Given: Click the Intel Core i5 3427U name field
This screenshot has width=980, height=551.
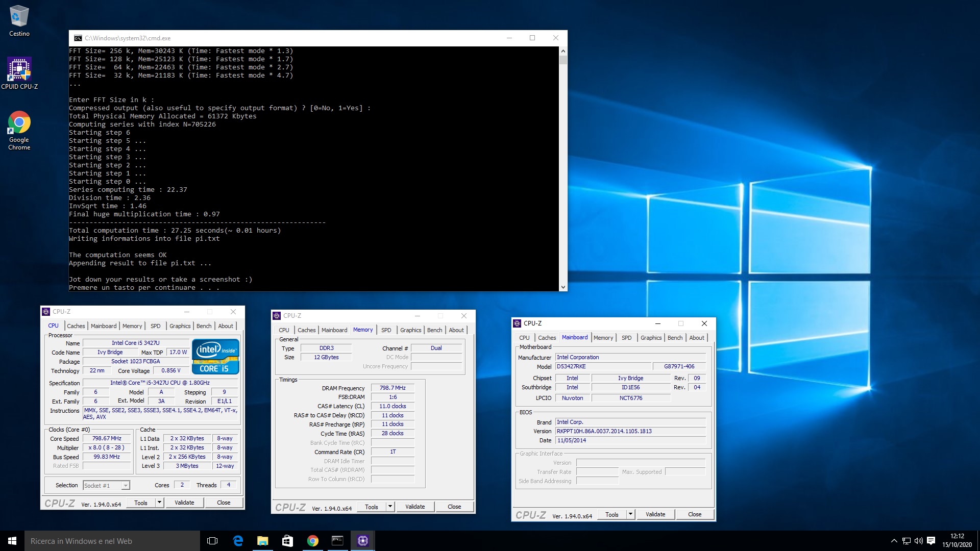Looking at the screenshot, I should 136,343.
